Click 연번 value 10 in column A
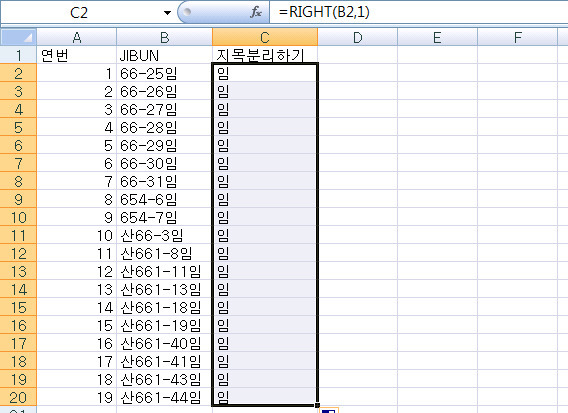Viewport: 568px width, 413px height. pyautogui.click(x=76, y=235)
